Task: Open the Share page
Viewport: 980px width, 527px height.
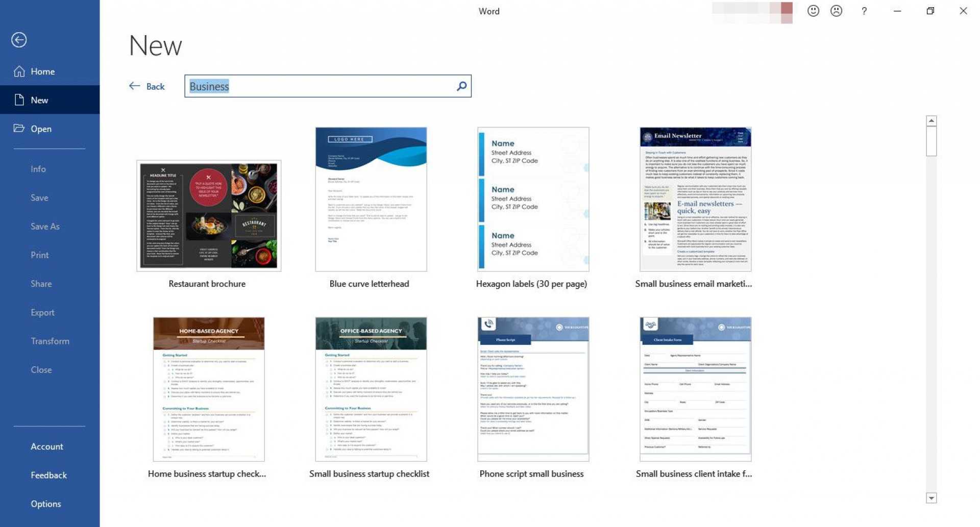Action: 41,284
